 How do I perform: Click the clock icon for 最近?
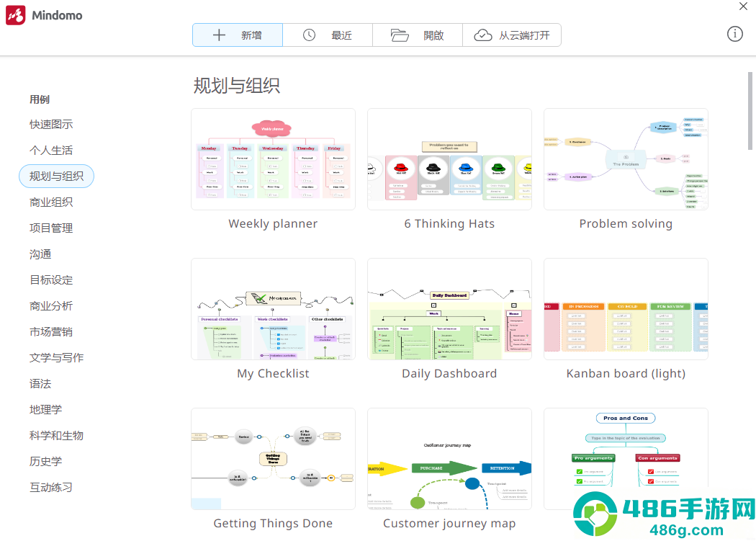[x=309, y=35]
